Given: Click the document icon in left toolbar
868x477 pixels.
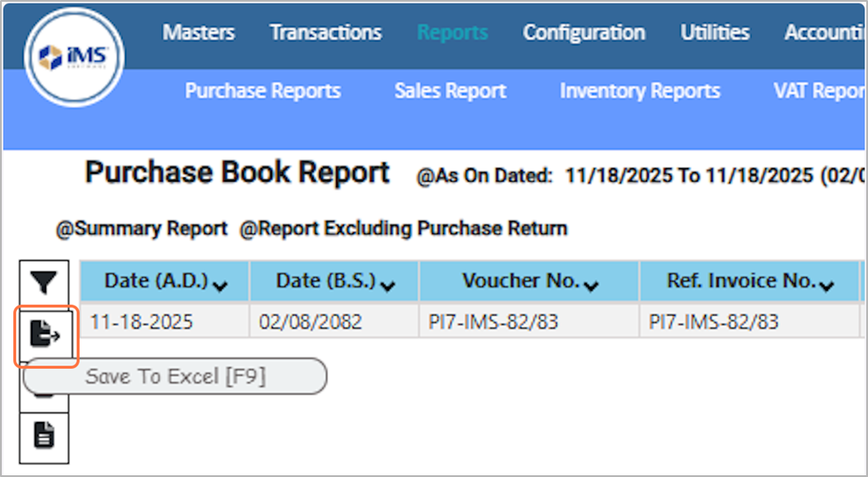Looking at the screenshot, I should point(44,435).
